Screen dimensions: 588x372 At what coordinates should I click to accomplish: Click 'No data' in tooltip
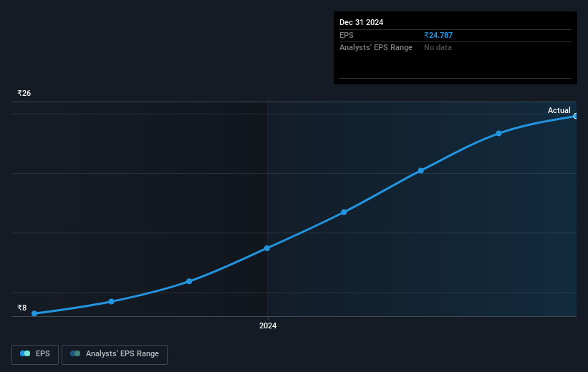click(438, 48)
